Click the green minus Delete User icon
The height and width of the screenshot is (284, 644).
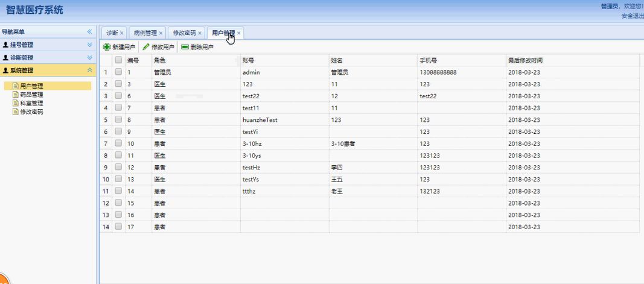[x=185, y=47]
